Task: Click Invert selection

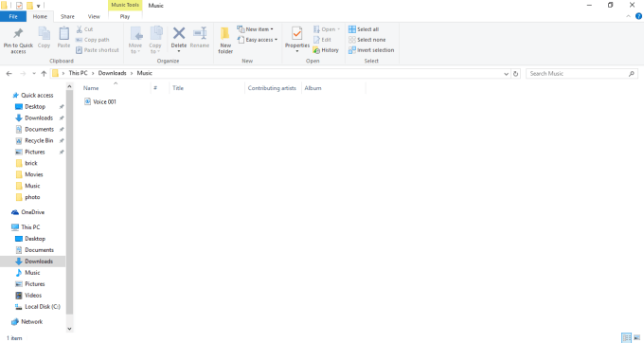Action: pyautogui.click(x=371, y=50)
